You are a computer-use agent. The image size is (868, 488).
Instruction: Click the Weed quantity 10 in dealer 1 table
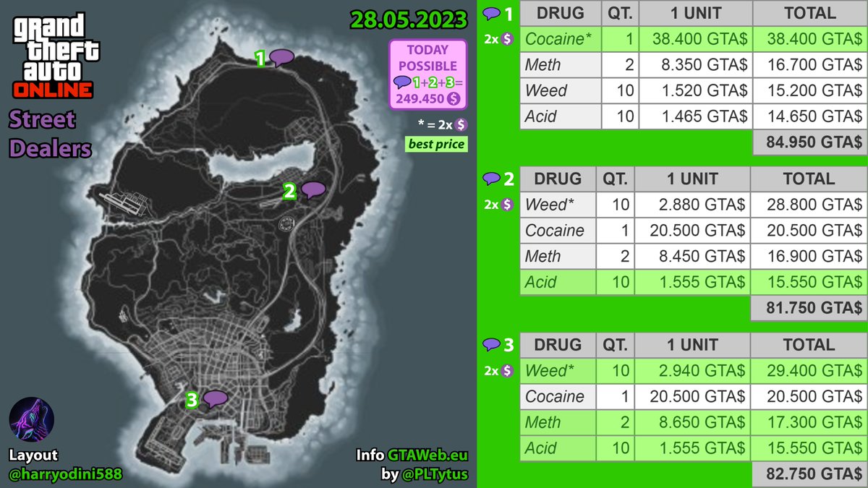(x=621, y=91)
